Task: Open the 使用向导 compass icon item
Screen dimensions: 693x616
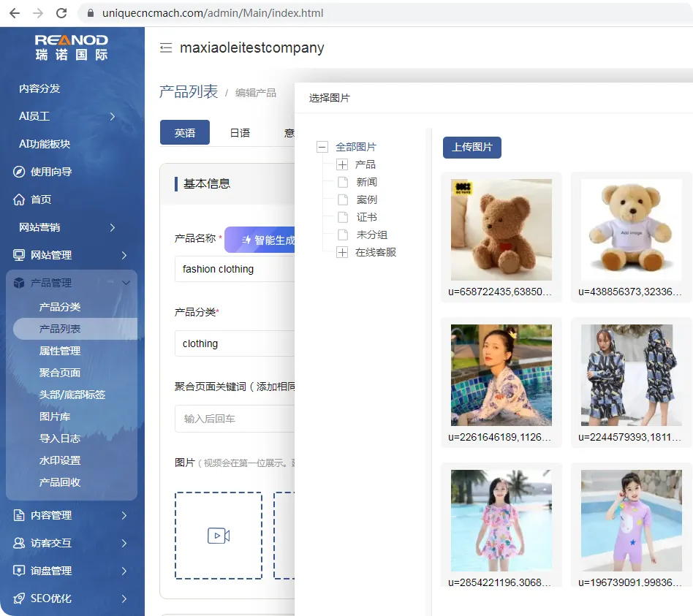Action: pyautogui.click(x=19, y=172)
